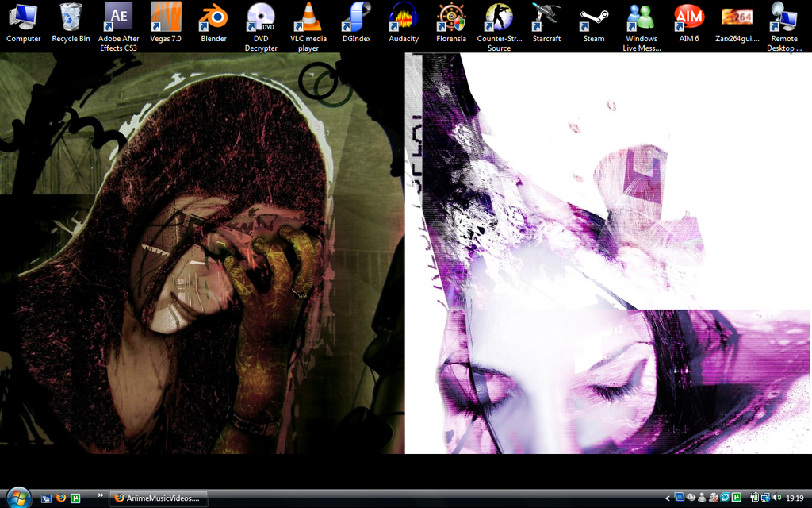
Task: Select the Blender desktop shortcut
Action: 213,23
